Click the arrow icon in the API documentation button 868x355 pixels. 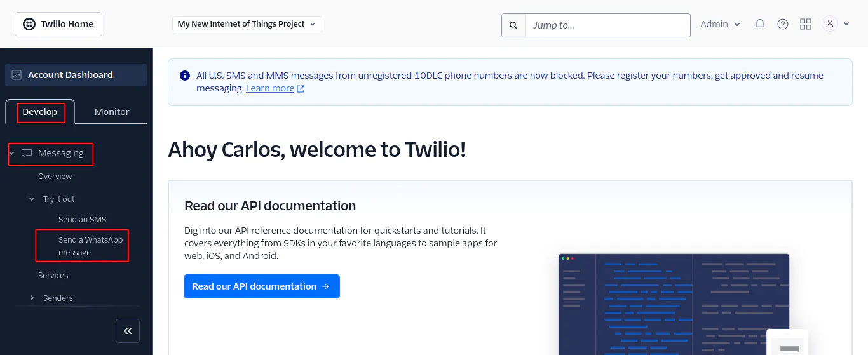coord(326,286)
